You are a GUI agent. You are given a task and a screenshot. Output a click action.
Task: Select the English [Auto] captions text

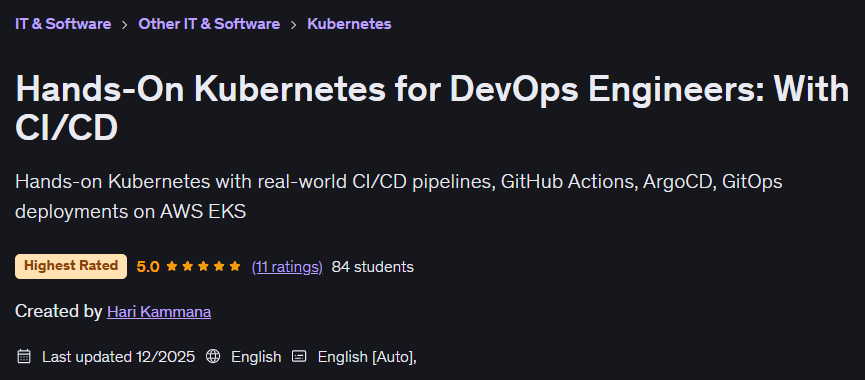(367, 357)
